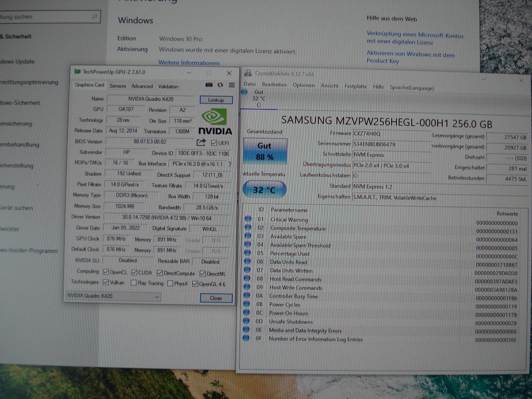The height and width of the screenshot is (399, 532).
Task: Open the Festplatte menu
Action: (356, 86)
